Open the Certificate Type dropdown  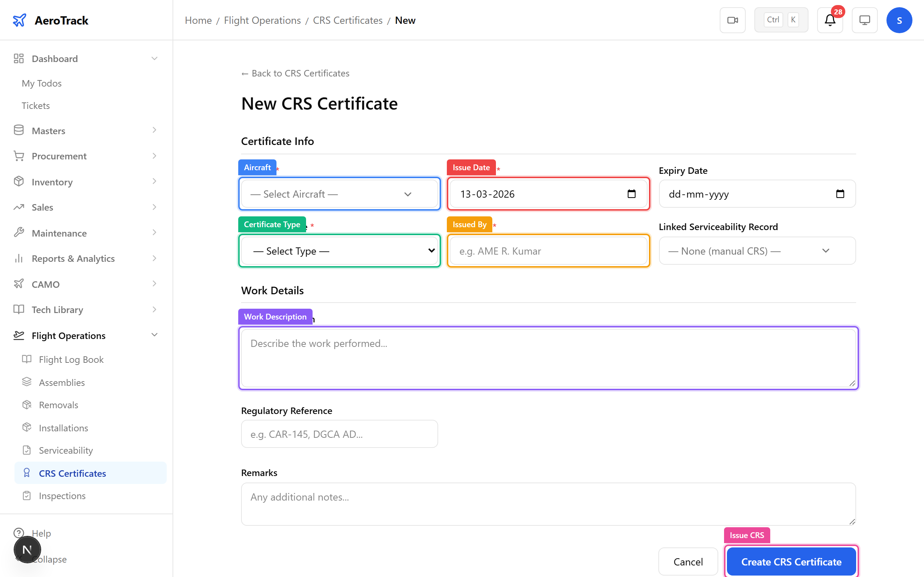coord(339,251)
